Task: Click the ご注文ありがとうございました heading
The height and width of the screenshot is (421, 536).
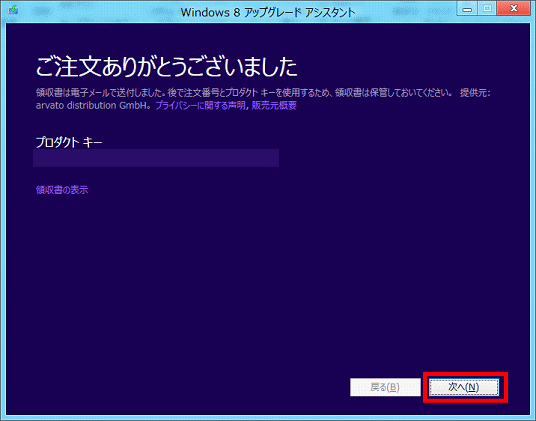Action: [x=166, y=66]
